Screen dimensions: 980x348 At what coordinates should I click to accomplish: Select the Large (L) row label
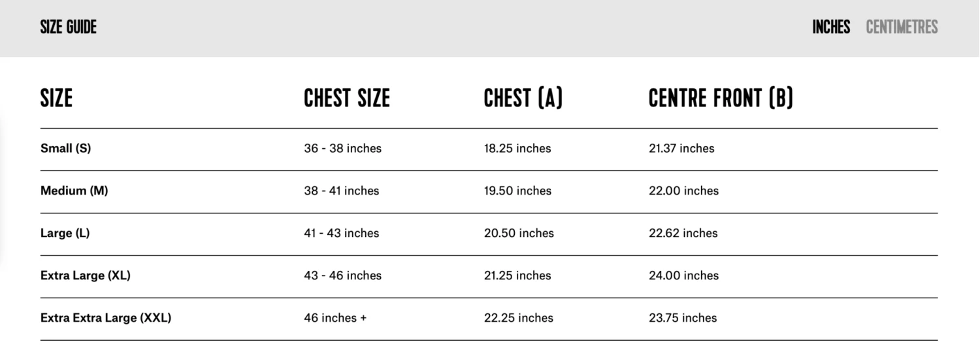coord(65,233)
